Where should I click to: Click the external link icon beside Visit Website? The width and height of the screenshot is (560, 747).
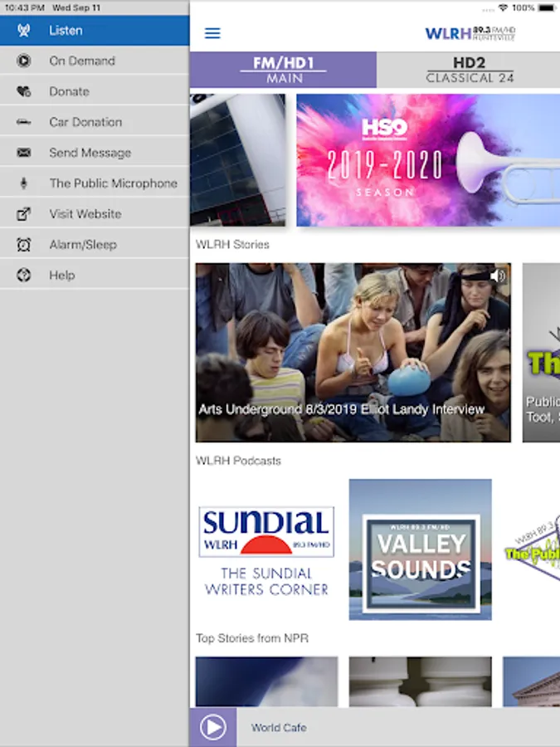pos(23,214)
